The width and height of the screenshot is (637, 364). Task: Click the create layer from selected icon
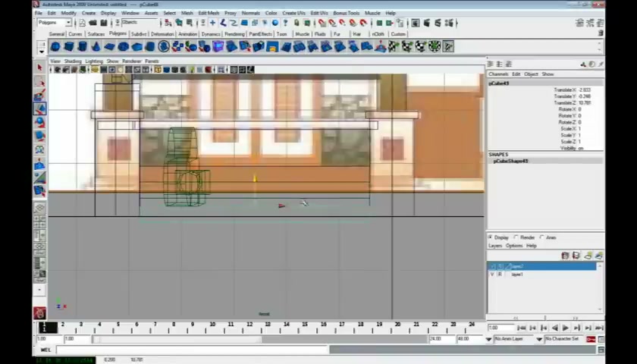(x=599, y=256)
